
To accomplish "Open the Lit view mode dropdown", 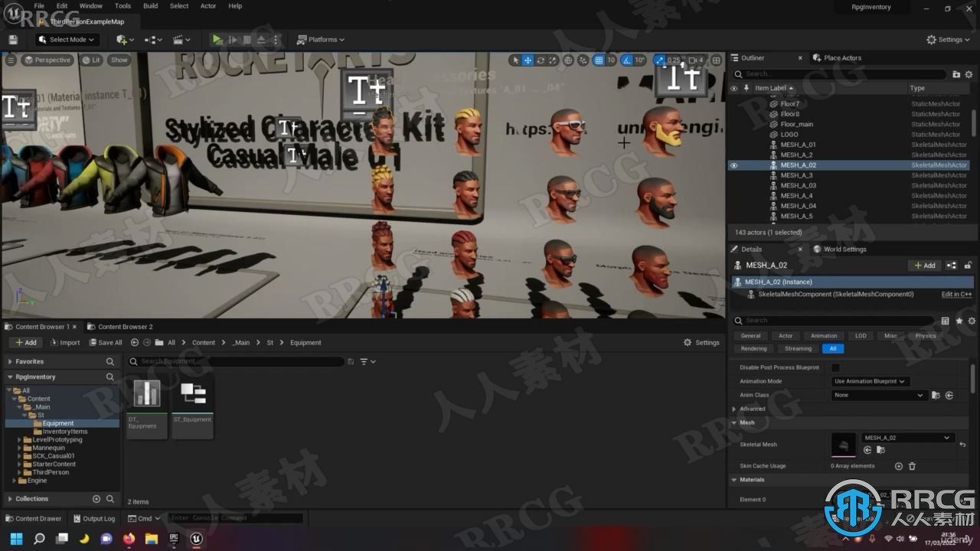I will (x=91, y=60).
